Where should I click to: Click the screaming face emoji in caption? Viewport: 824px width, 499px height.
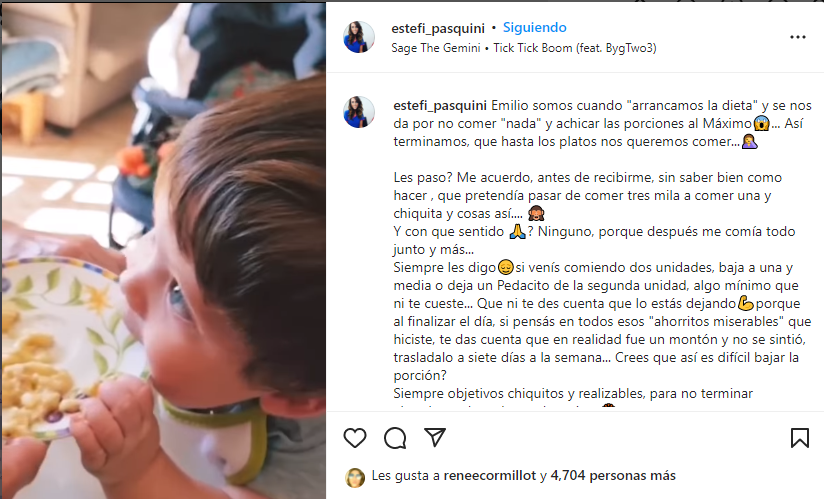761,123
